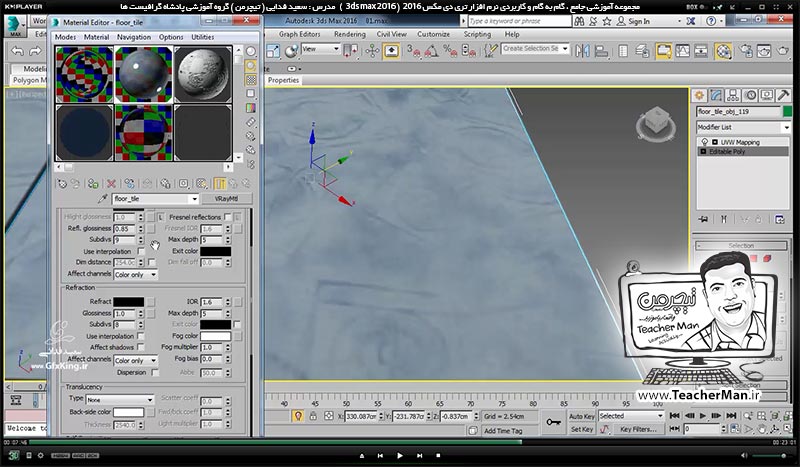Enable reflection Use interpolation checkbox
Viewport: 800px width, 467px height.
click(x=141, y=251)
